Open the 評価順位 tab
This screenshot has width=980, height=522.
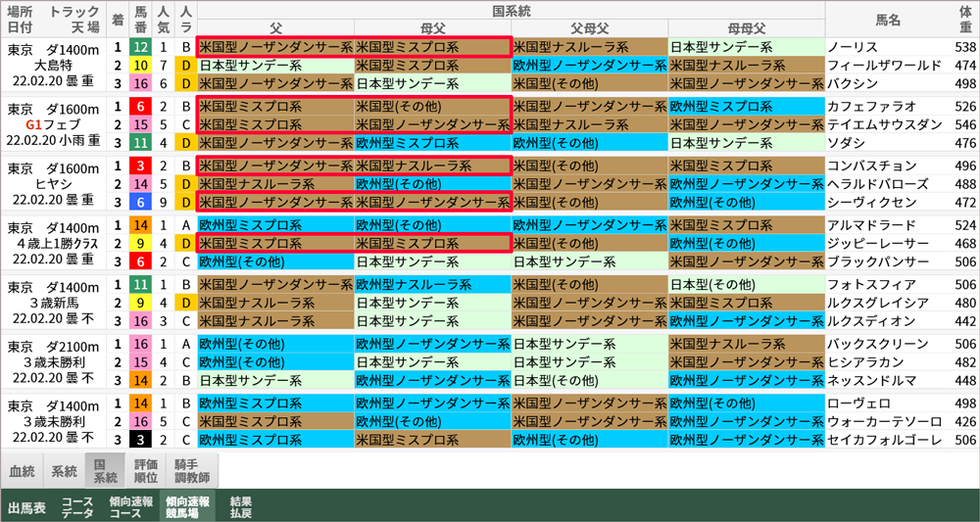click(146, 471)
